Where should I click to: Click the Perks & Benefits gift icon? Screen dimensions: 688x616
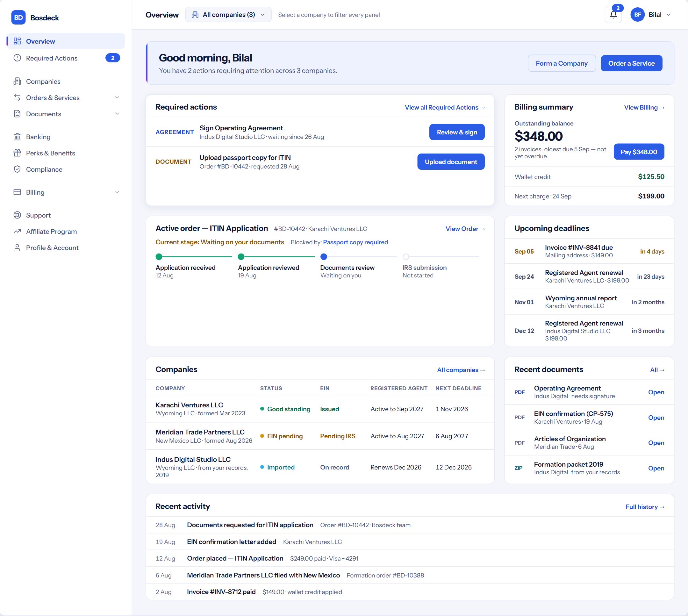point(17,153)
